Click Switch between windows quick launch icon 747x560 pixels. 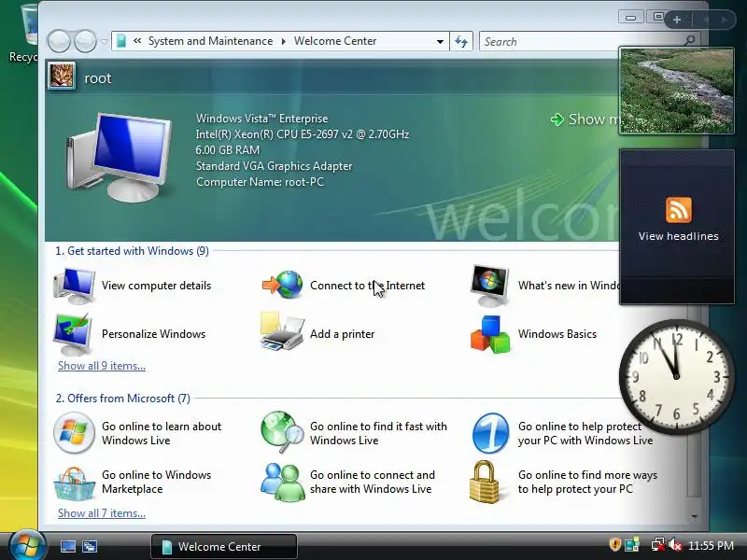(90, 546)
